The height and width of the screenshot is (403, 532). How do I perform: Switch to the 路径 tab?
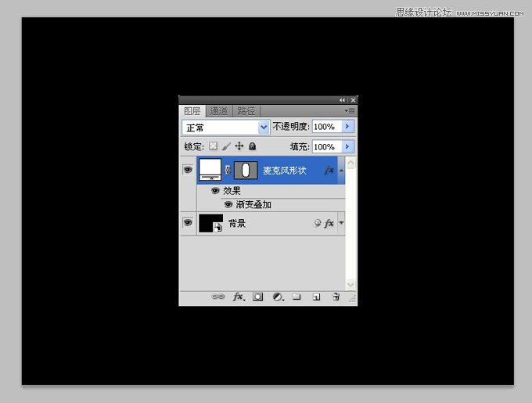(246, 111)
